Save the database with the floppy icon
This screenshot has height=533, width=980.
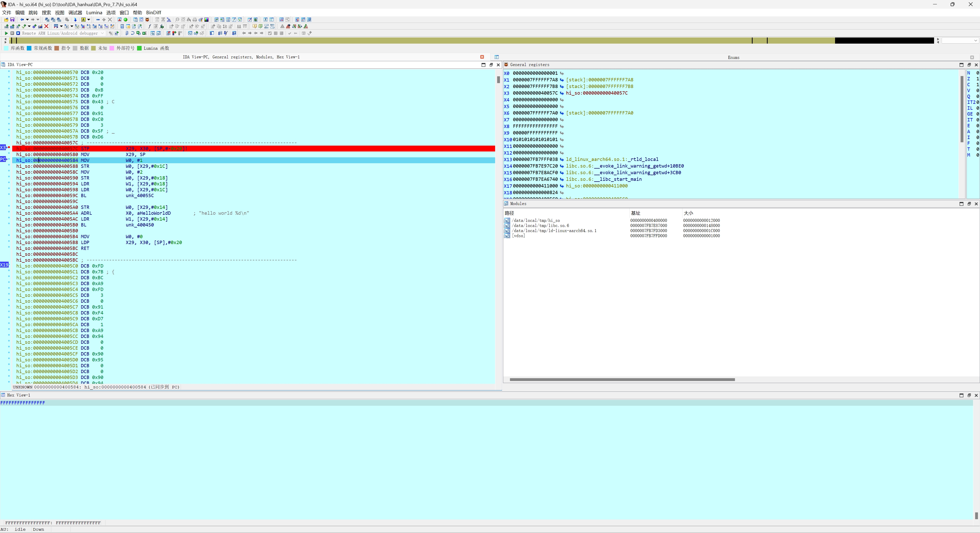pyautogui.click(x=12, y=20)
